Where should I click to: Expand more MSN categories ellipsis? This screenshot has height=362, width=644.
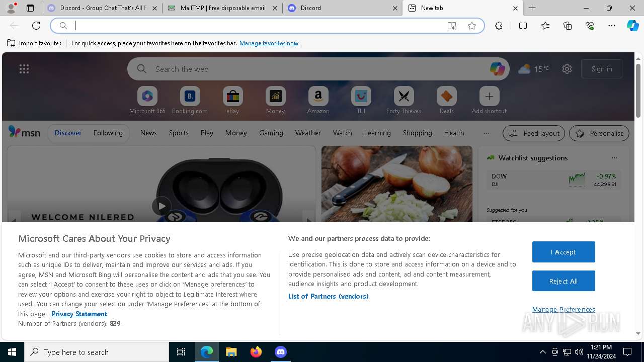tap(486, 133)
